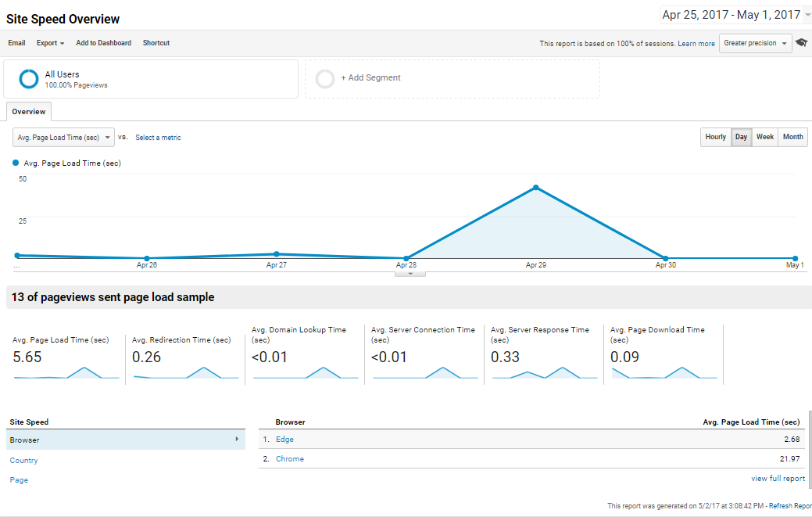Click the Apr 29 peak data point

click(535, 187)
